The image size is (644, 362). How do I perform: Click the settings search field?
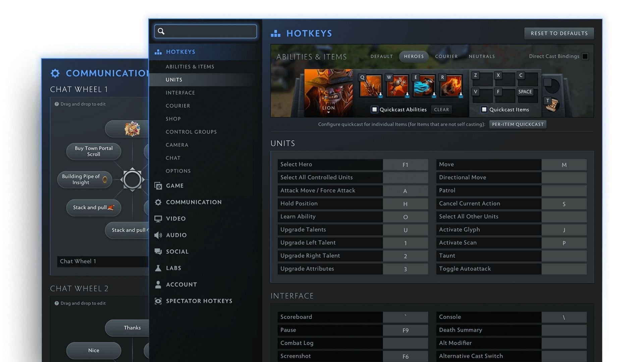pos(206,31)
